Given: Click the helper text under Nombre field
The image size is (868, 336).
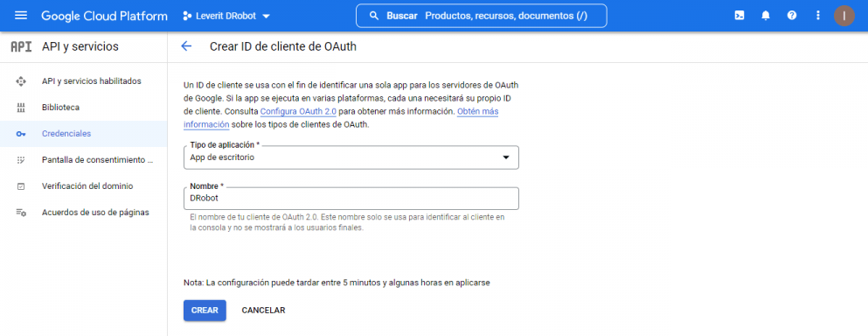Looking at the screenshot, I should 347,222.
